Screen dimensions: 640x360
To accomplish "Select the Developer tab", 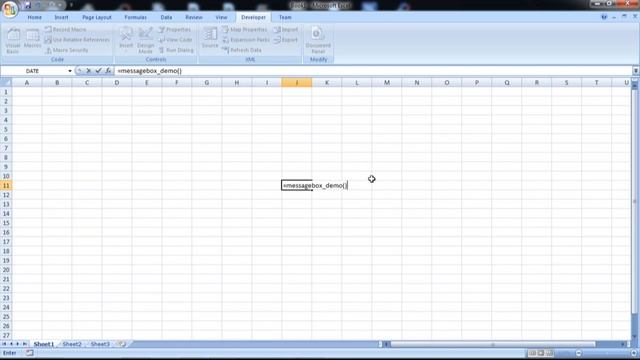I will 253,17.
